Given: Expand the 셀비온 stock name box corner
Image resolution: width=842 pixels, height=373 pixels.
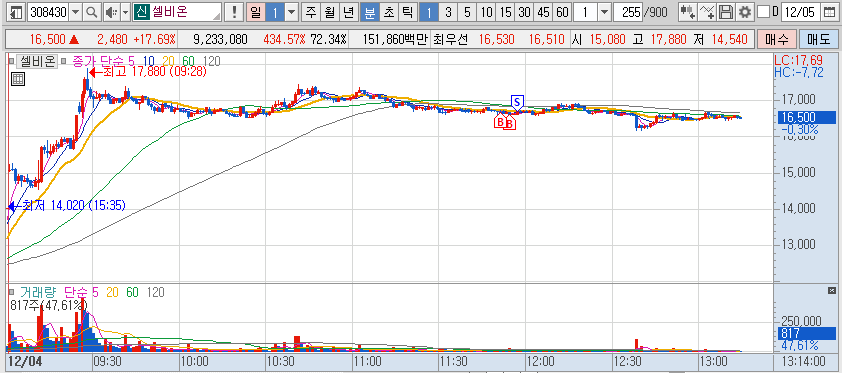Looking at the screenshot, I should pos(217,16).
